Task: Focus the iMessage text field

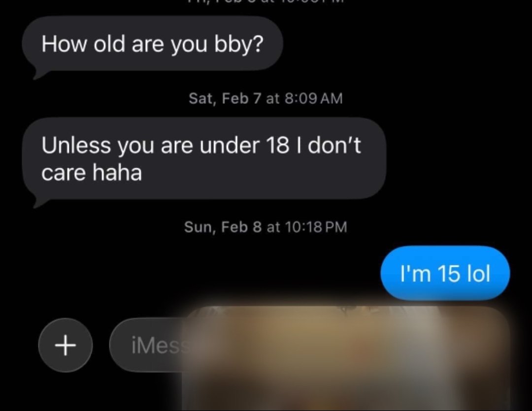Action: [146, 345]
